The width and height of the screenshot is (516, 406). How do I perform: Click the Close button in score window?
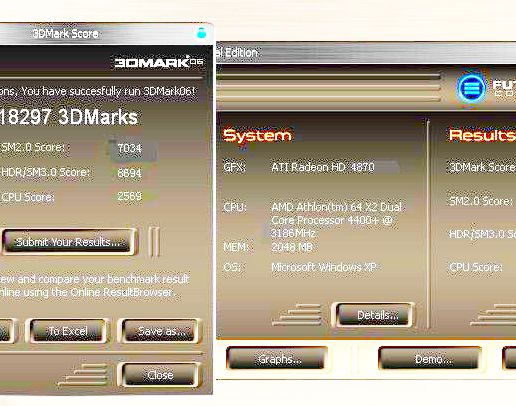160,375
